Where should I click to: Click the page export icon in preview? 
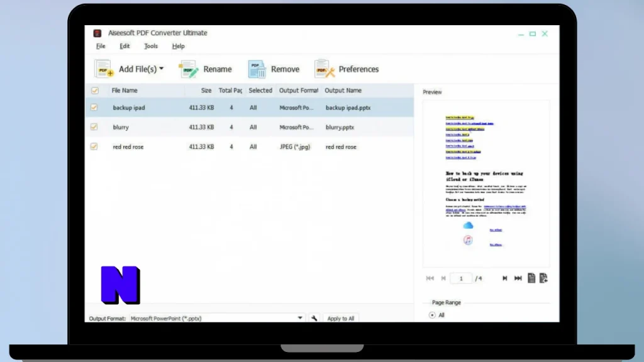coord(543,278)
